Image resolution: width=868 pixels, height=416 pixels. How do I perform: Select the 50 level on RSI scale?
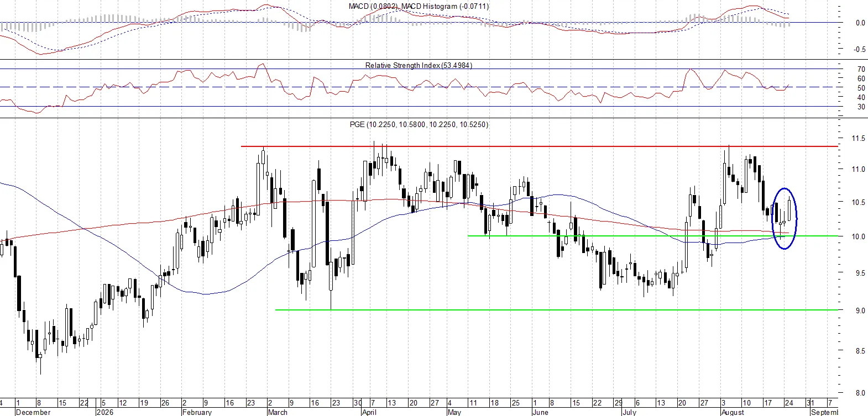861,88
